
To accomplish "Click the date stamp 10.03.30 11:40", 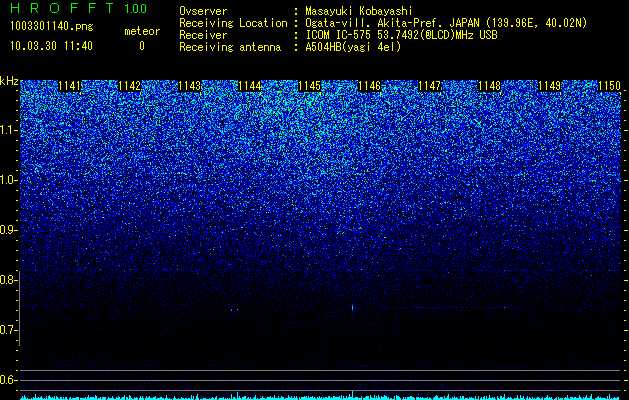I will (51, 46).
